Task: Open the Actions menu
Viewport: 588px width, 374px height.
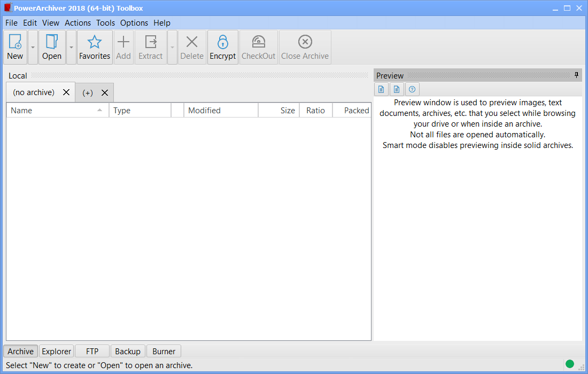Action: point(78,23)
